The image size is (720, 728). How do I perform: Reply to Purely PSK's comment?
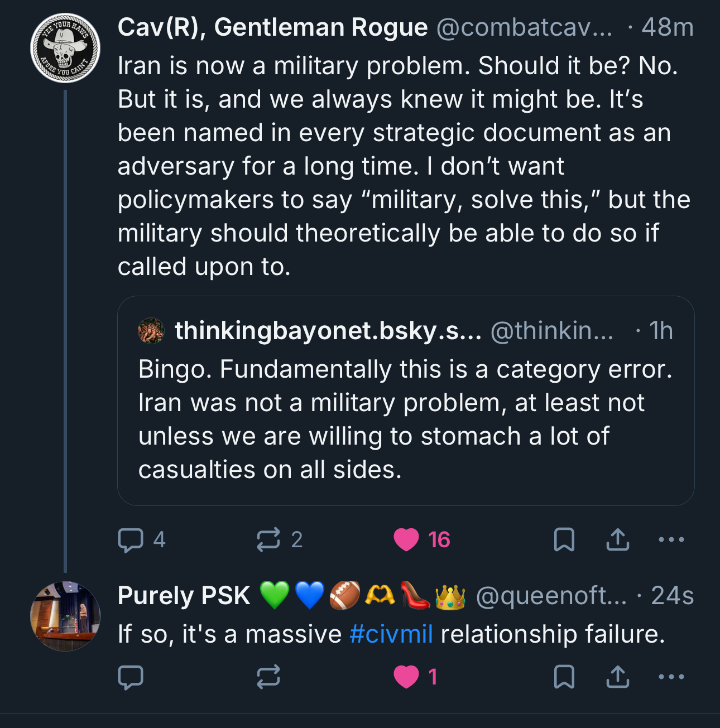click(x=131, y=677)
